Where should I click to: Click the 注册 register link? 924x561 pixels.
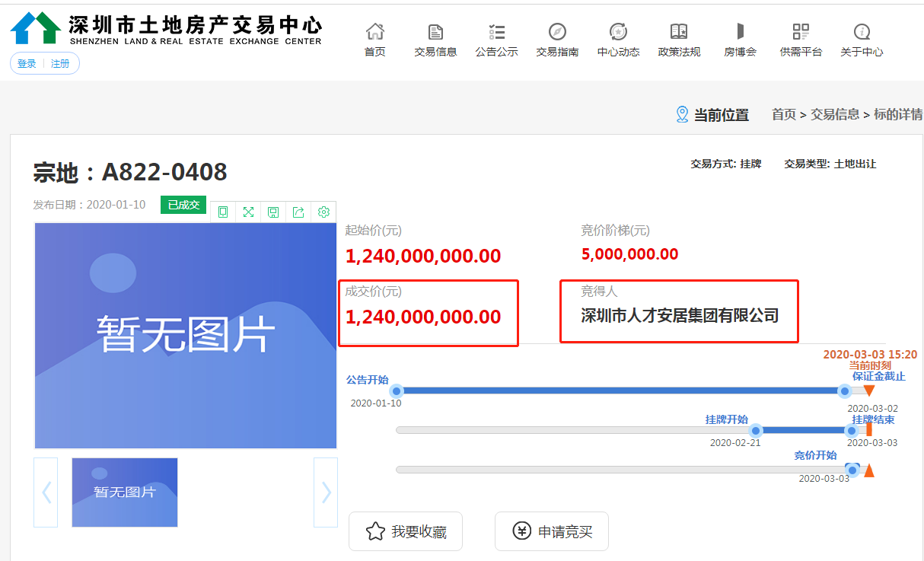[x=60, y=64]
